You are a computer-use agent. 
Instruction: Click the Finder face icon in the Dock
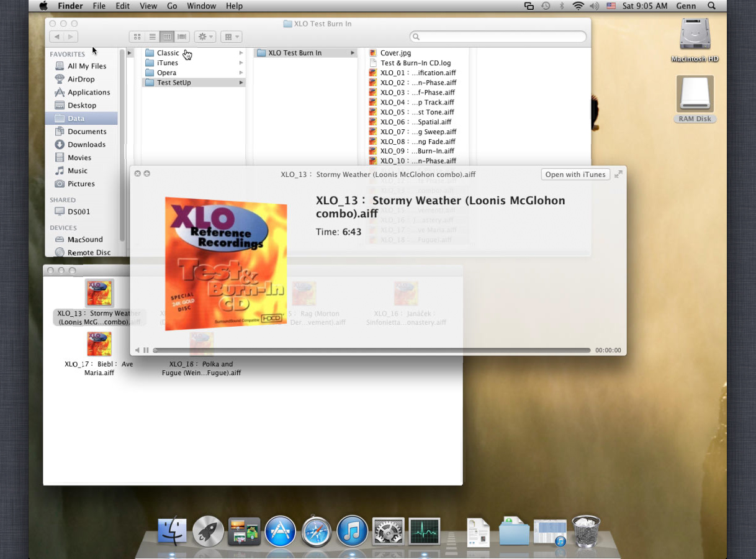[x=172, y=531]
